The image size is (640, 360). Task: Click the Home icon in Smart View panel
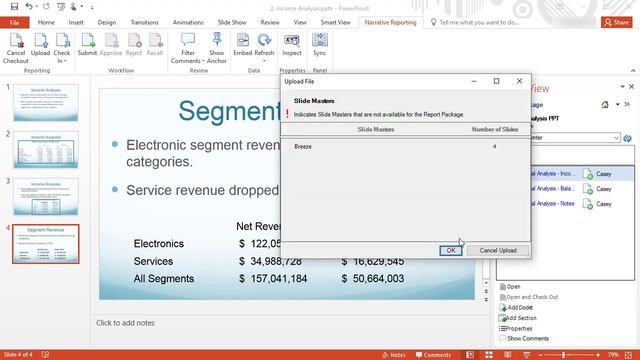tap(605, 105)
